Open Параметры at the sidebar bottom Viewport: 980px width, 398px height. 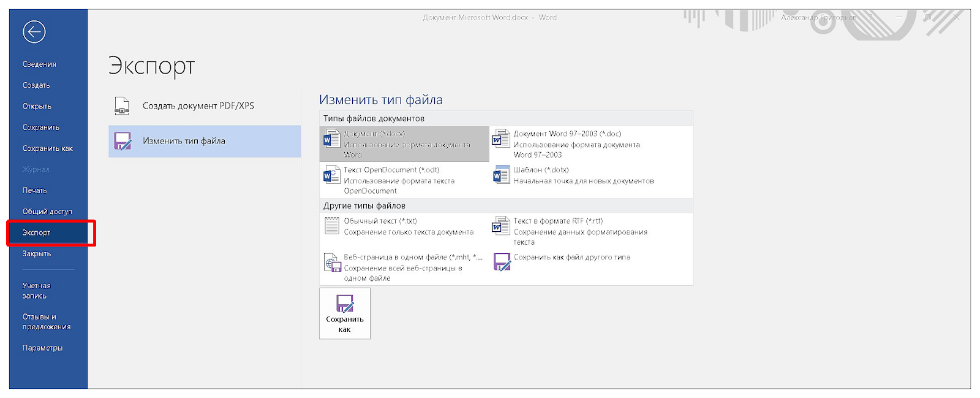pyautogui.click(x=42, y=348)
